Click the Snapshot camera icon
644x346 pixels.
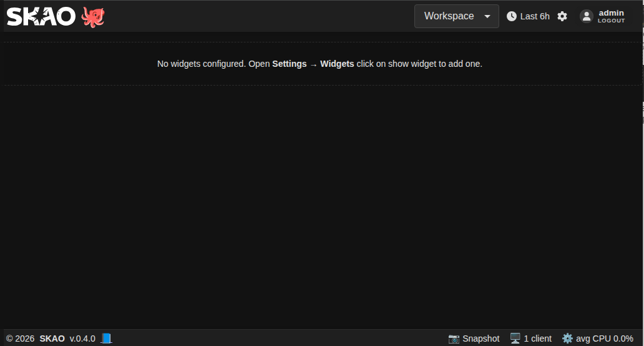point(454,339)
